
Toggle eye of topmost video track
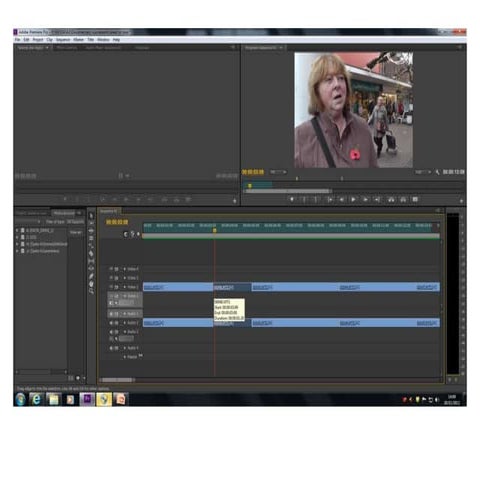click(x=111, y=269)
